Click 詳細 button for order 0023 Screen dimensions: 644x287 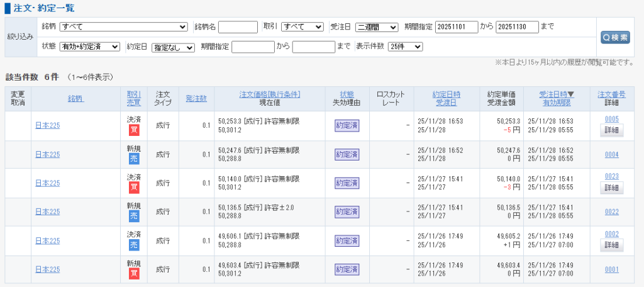[x=611, y=188]
